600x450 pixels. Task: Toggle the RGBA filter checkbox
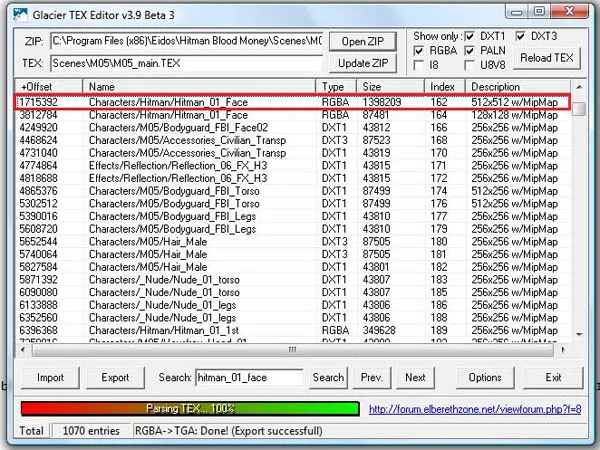[x=421, y=51]
